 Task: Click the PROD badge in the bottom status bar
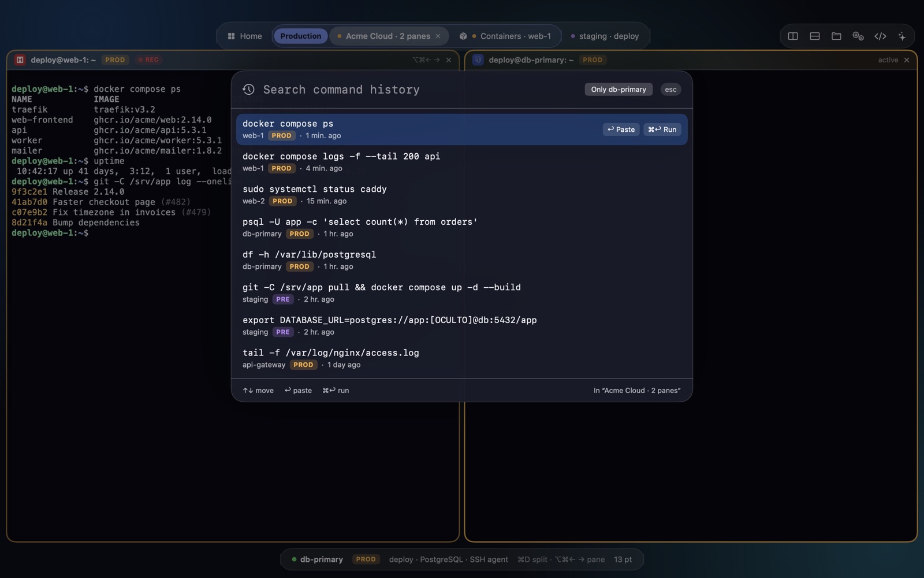[366, 560]
